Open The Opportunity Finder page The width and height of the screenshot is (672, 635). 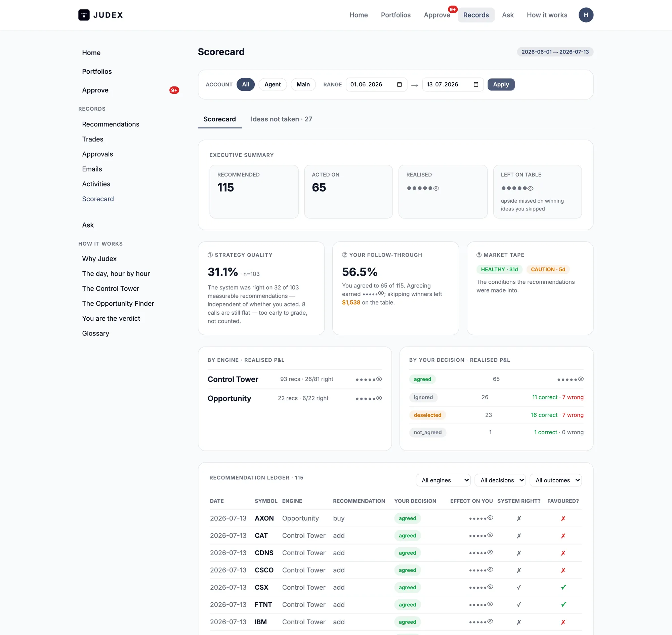(118, 303)
